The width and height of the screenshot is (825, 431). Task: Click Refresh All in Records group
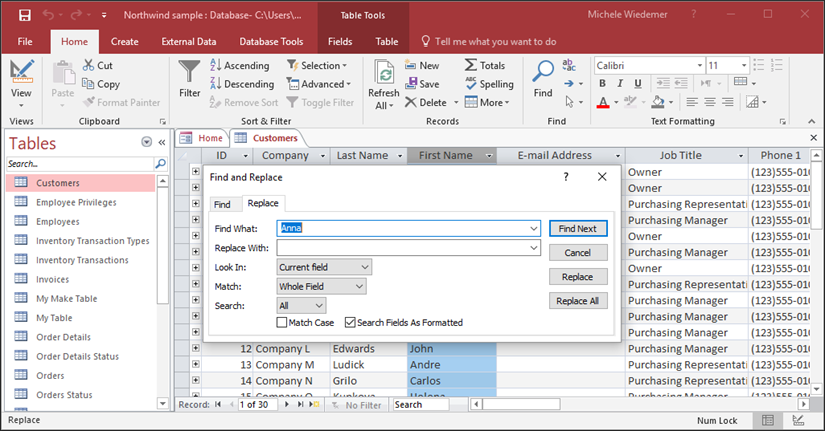384,84
